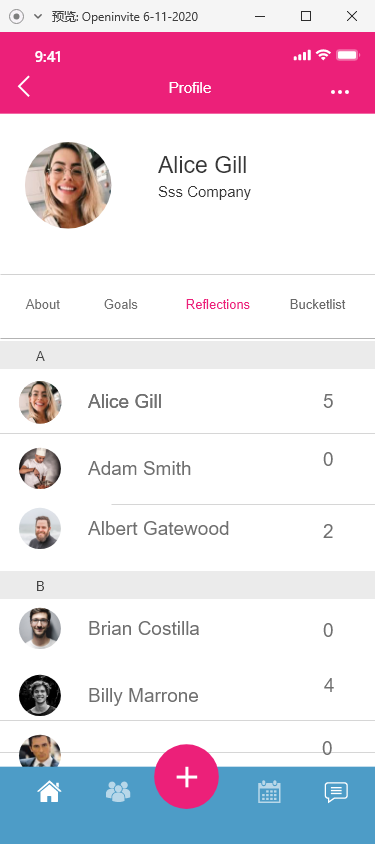Click Billy Marrone's avatar thumbnail
375x844 pixels.
pos(40,695)
